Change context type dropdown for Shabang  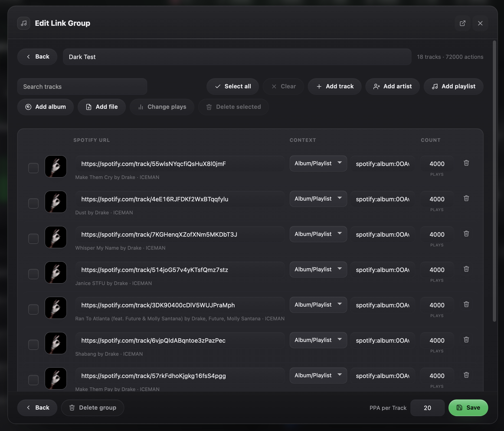click(x=318, y=340)
